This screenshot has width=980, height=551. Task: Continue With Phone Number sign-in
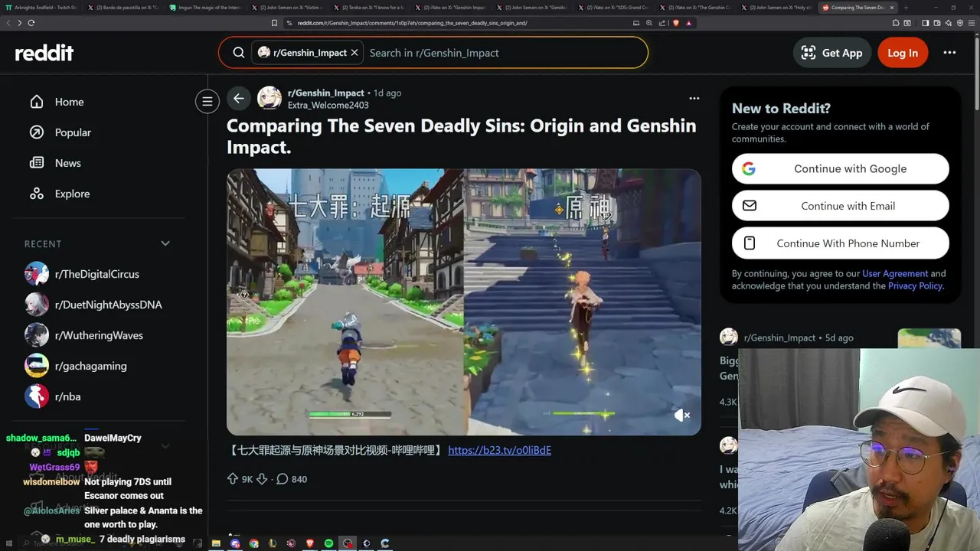(841, 243)
